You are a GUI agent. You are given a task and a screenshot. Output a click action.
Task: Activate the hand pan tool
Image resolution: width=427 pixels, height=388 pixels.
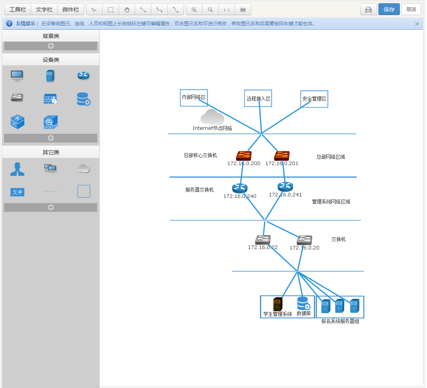[127, 10]
